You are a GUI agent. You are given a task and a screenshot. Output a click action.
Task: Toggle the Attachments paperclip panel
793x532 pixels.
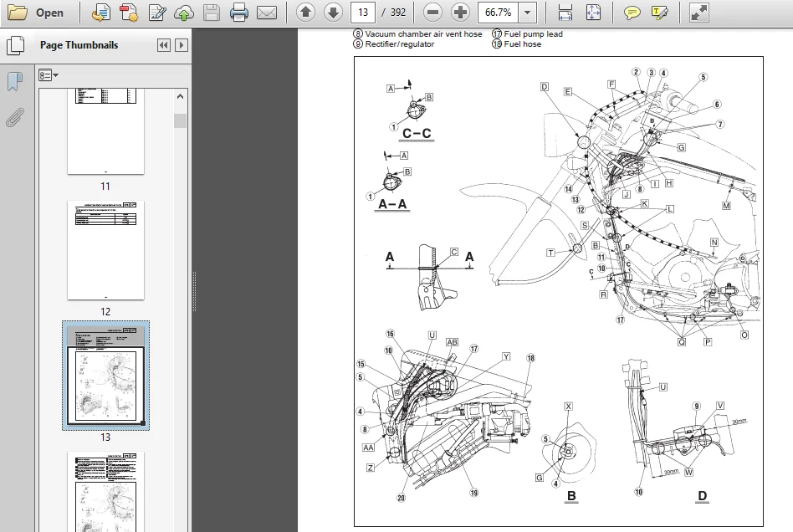pyautogui.click(x=15, y=117)
